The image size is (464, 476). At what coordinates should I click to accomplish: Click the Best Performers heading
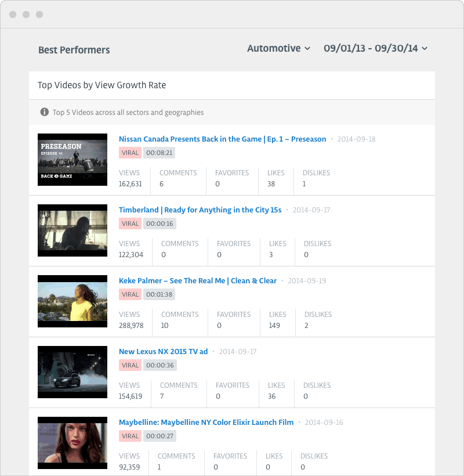click(74, 50)
